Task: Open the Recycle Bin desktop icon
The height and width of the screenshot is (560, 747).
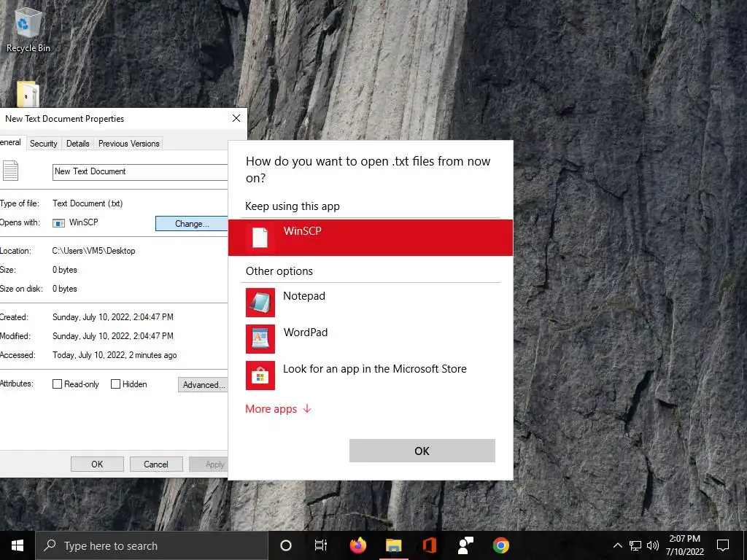Action: [x=28, y=29]
